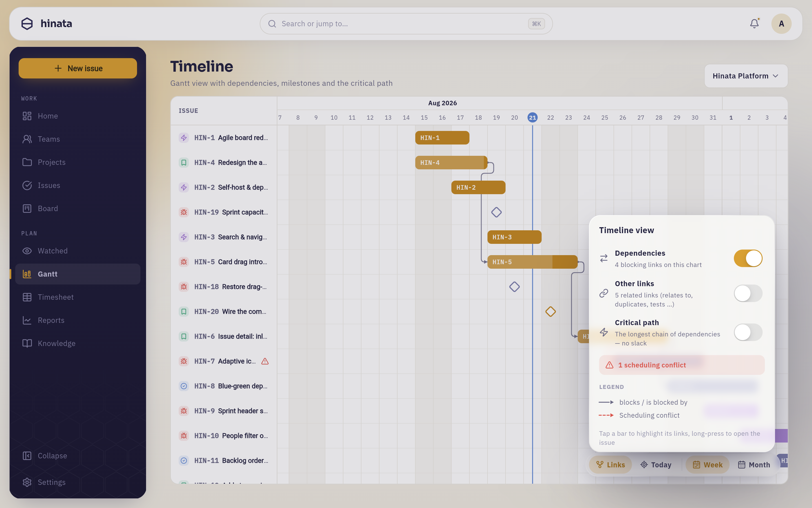
Task: Click the Knowledge book icon
Action: (x=27, y=343)
